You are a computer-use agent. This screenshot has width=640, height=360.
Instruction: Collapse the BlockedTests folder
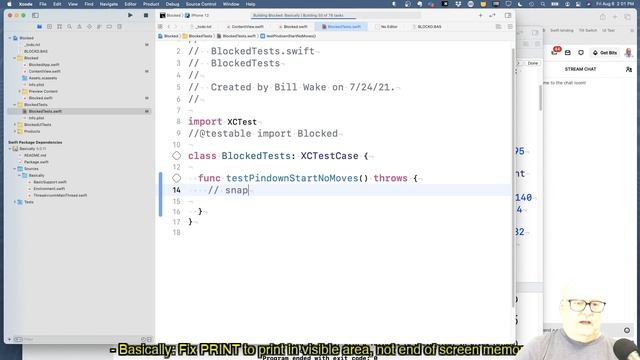15,104
